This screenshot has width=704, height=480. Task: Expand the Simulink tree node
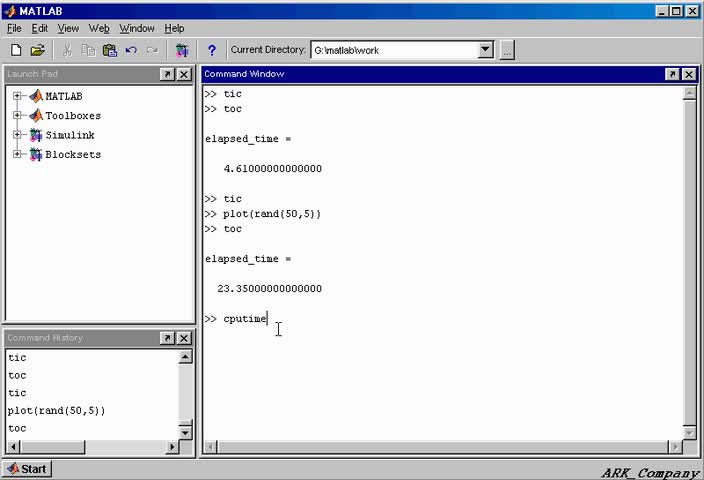pos(17,135)
